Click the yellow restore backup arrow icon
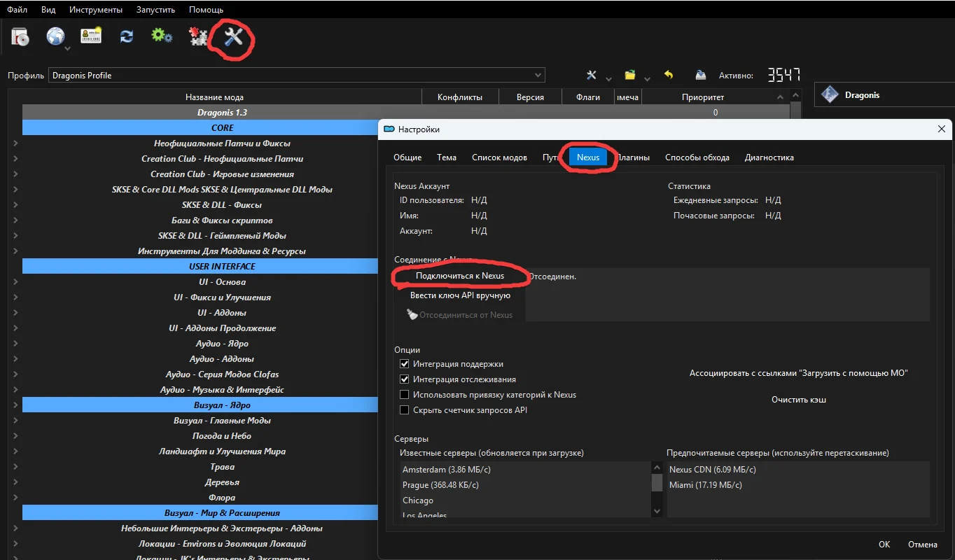 tap(669, 75)
